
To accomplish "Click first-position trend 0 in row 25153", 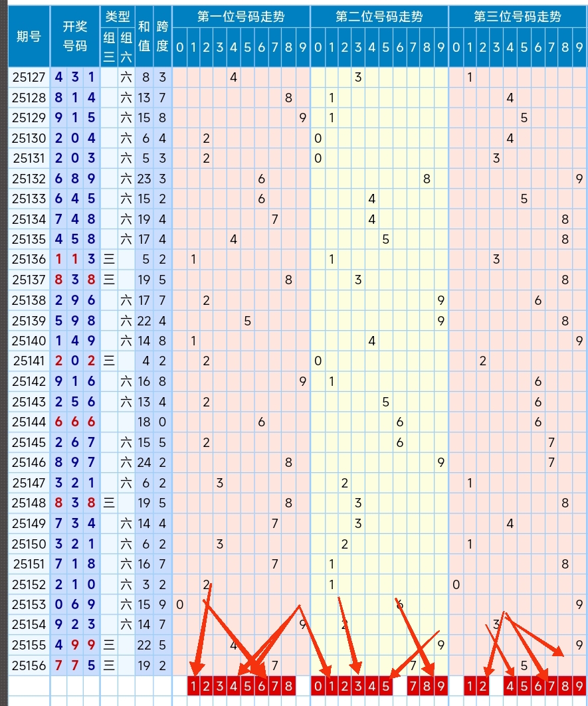I will pos(180,604).
